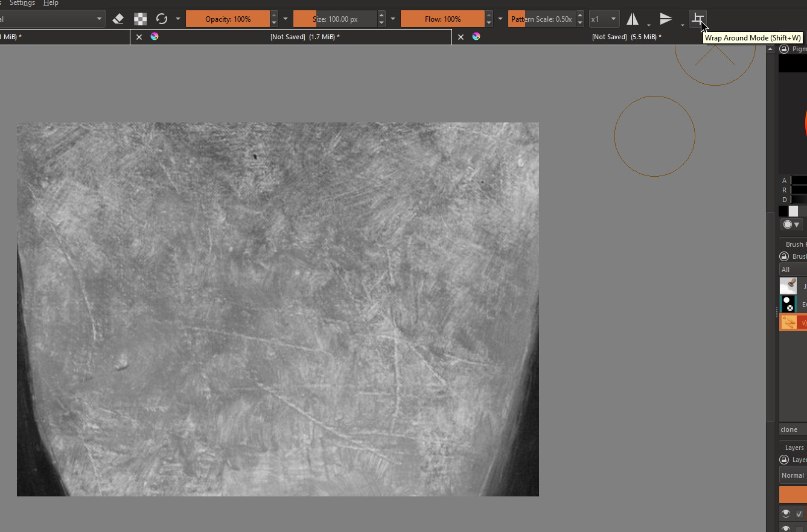Toggle visibility of the second layer
The width and height of the screenshot is (807, 532).
tap(785, 528)
